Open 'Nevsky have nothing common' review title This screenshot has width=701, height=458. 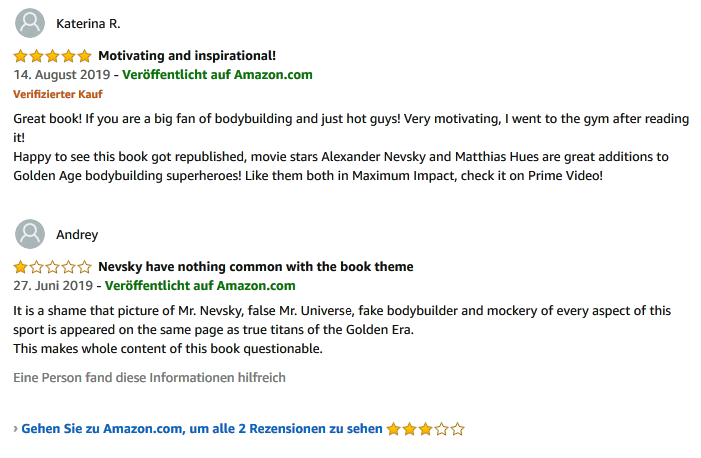[x=255, y=267]
